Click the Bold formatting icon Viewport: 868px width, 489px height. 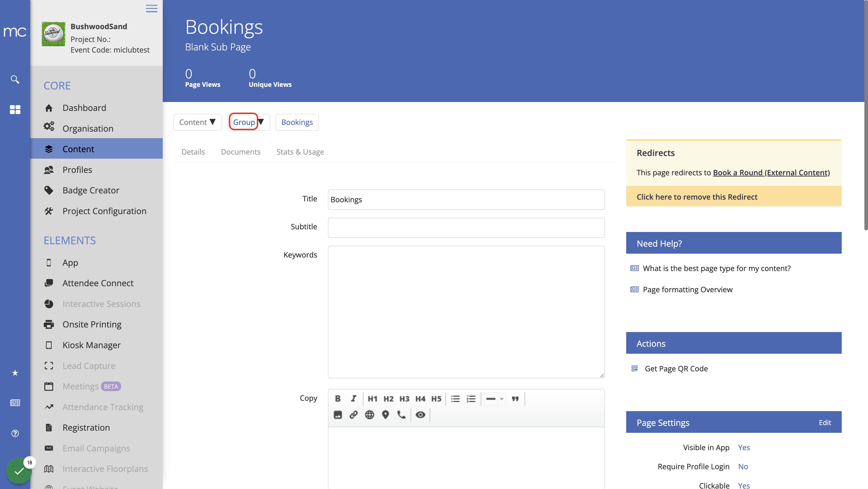[338, 399]
